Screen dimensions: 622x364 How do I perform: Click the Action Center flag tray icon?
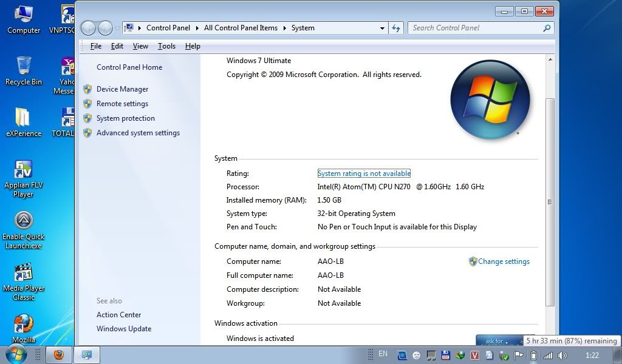coord(519,356)
